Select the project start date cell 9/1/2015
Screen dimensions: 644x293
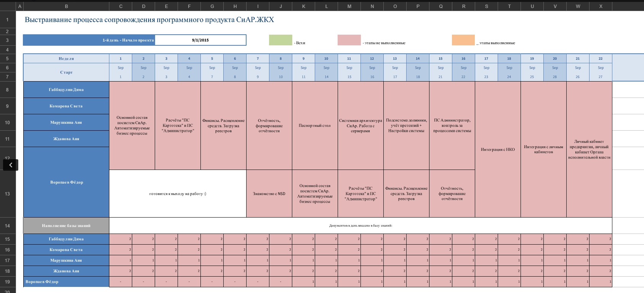(200, 40)
